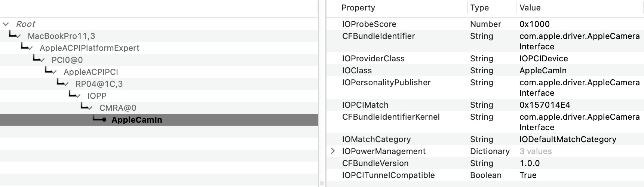
Task: Select the IOPP tree entry
Action: pos(97,96)
